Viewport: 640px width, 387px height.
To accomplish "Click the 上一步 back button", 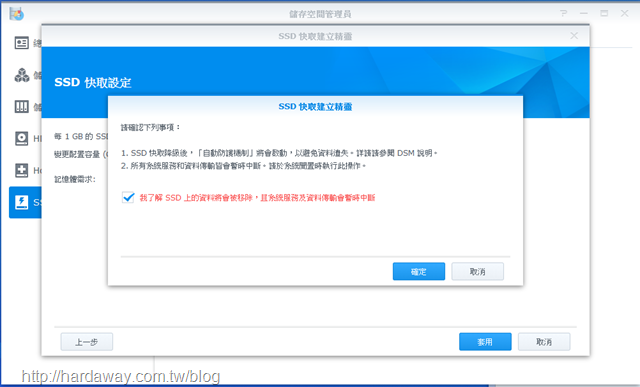I will click(x=87, y=342).
